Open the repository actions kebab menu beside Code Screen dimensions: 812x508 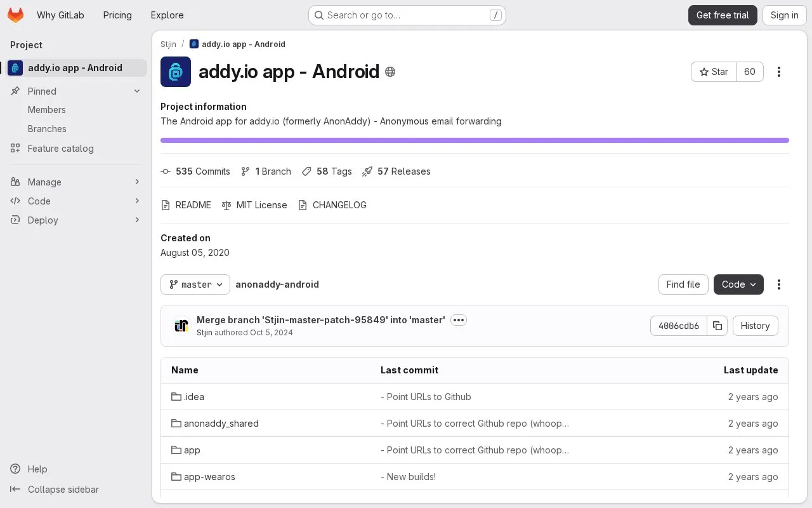pos(779,284)
